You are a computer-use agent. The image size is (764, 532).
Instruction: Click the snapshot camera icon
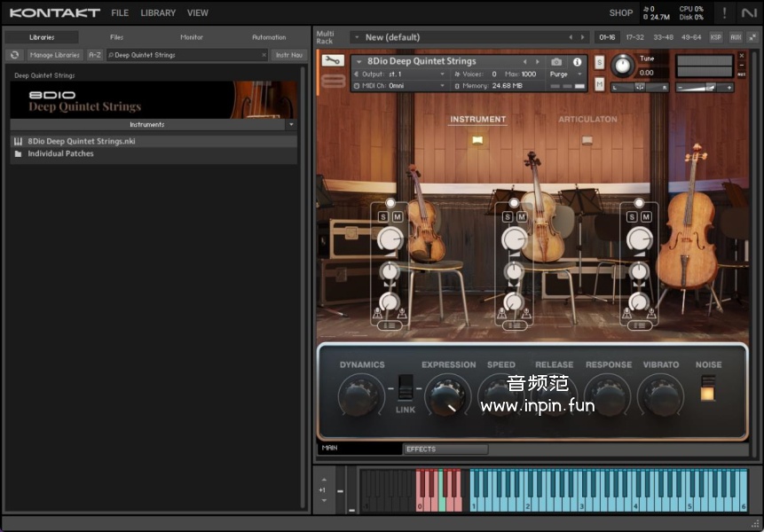[x=556, y=62]
